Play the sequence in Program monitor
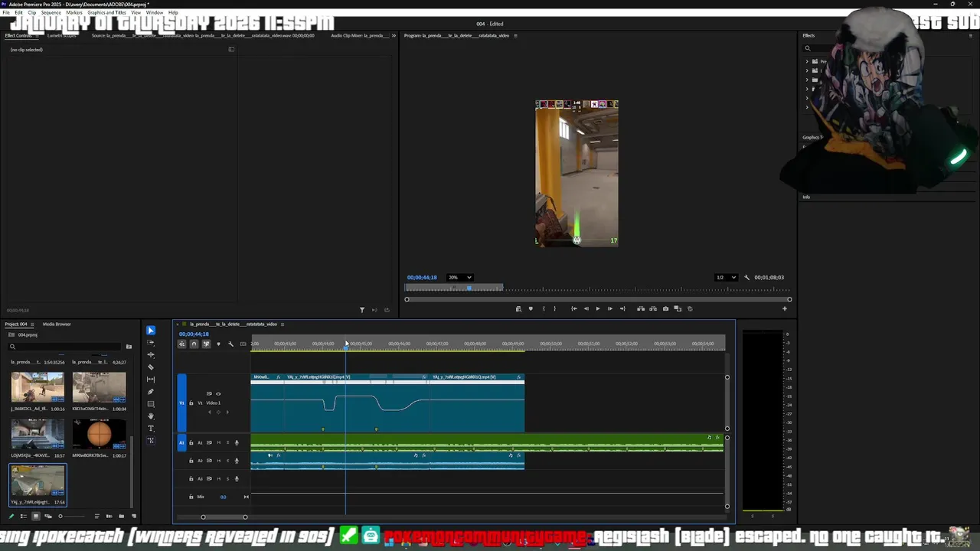This screenshot has width=980, height=551. pyautogui.click(x=598, y=308)
